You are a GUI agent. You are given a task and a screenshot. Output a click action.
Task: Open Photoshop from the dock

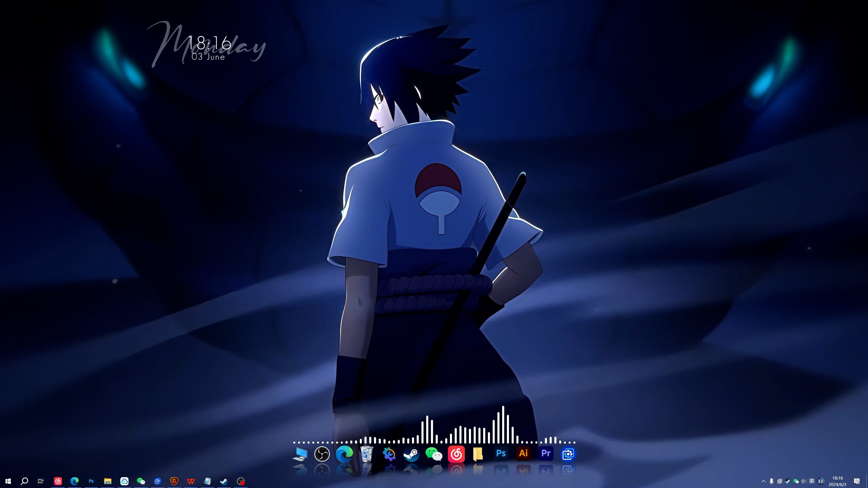coord(501,453)
